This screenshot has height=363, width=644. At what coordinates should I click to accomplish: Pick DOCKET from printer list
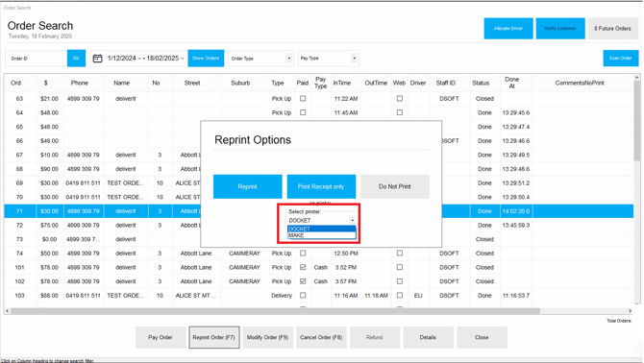point(322,229)
